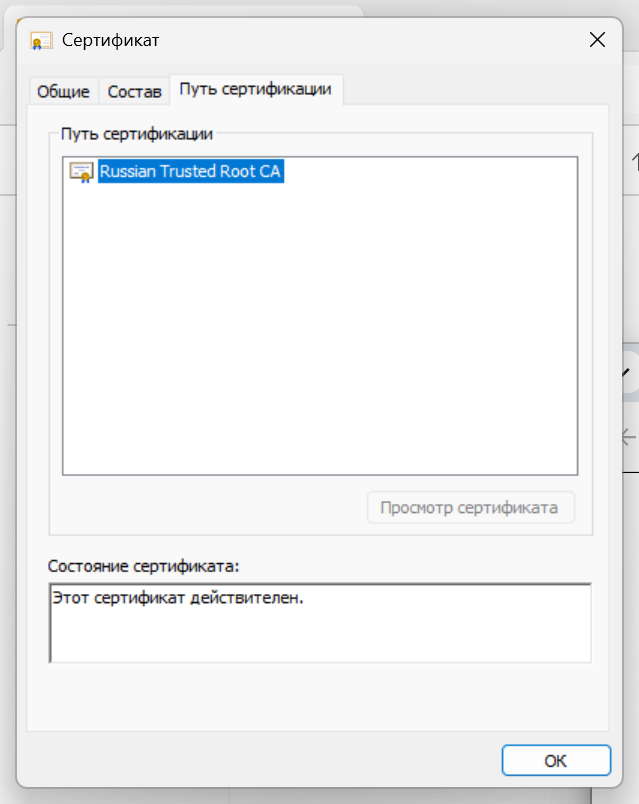This screenshot has height=804, width=639.
Task: Click the certificate icon beside Russian Trusted Root CA
Action: 82,172
